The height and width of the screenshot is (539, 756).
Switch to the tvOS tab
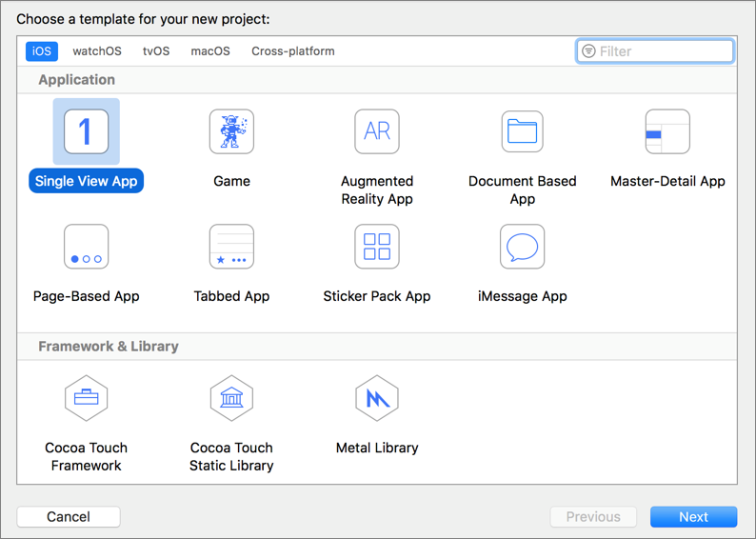(x=156, y=51)
